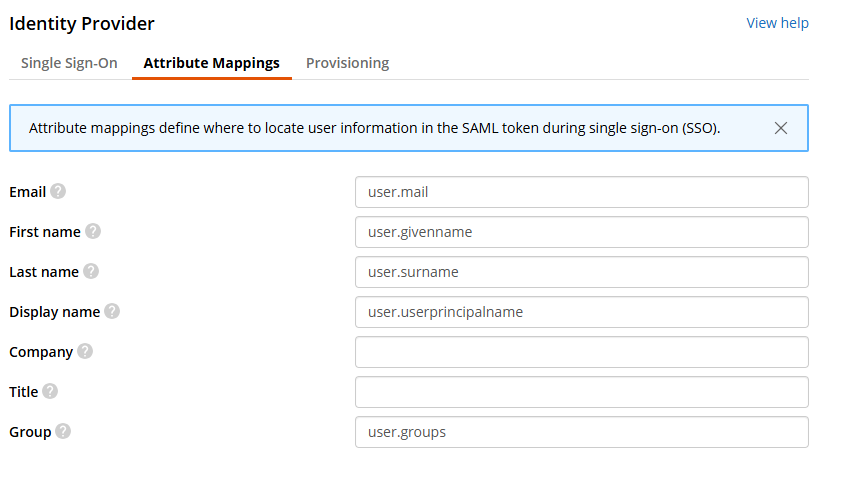The image size is (842, 480).
Task: Switch to the Single Sign-On tab
Action: pyautogui.click(x=69, y=63)
